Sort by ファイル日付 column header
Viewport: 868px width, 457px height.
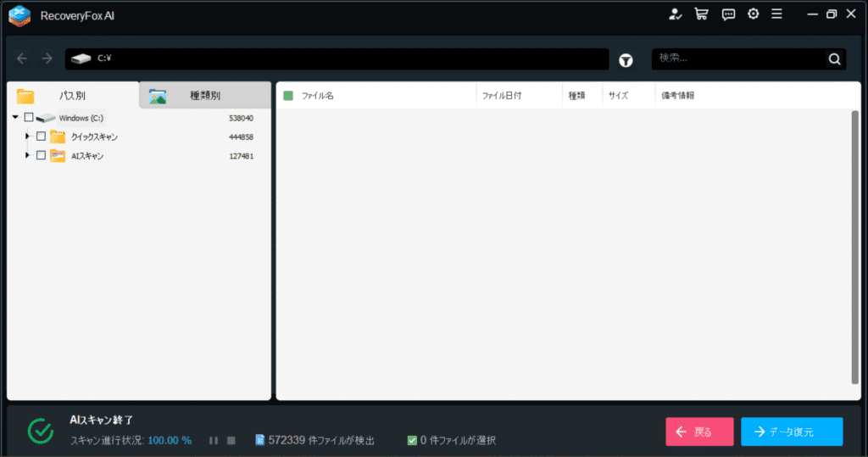(502, 96)
